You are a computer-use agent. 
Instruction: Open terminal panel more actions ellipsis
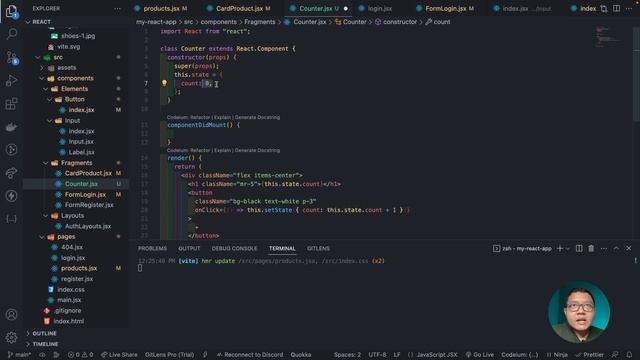pos(604,248)
